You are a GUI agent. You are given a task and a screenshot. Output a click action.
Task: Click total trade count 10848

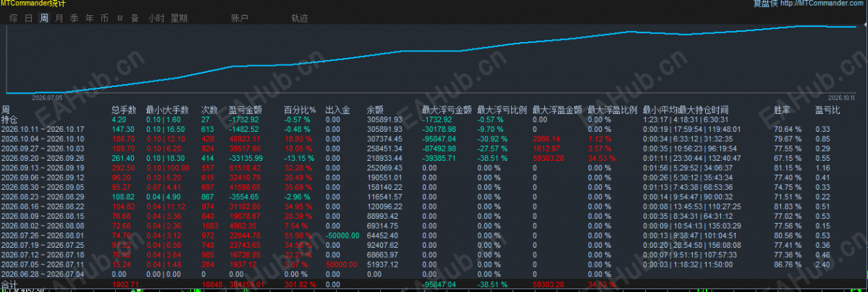(x=211, y=285)
